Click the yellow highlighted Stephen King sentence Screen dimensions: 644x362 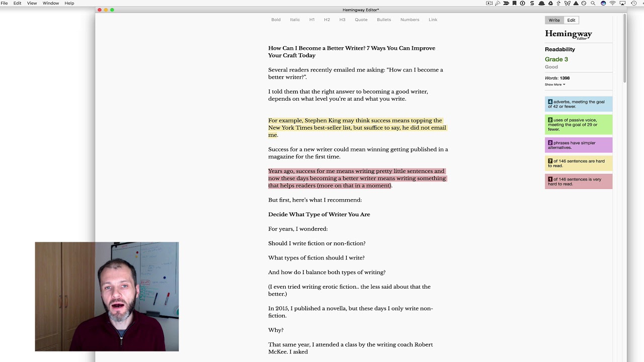(x=357, y=128)
